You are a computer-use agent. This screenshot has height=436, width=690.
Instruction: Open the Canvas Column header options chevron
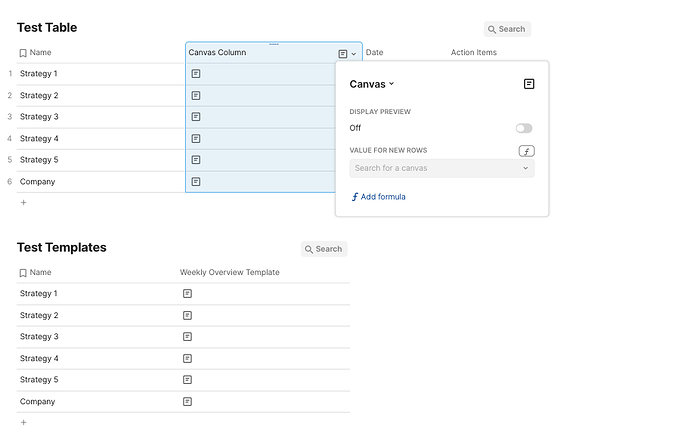[354, 53]
